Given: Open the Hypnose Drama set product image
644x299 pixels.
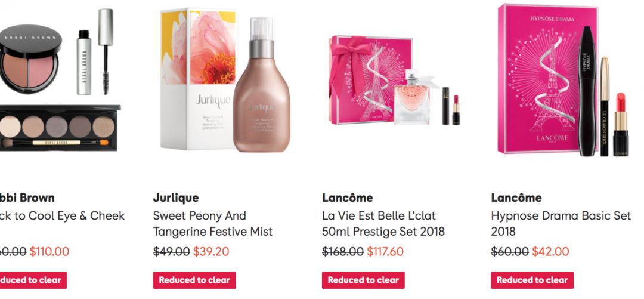Looking at the screenshot, I should tap(563, 80).
